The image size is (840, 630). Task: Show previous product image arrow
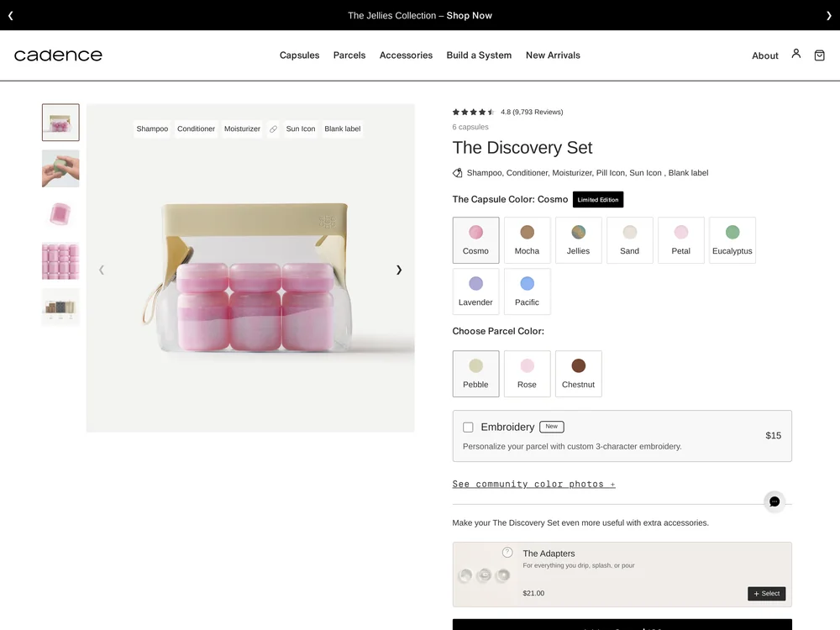click(102, 270)
